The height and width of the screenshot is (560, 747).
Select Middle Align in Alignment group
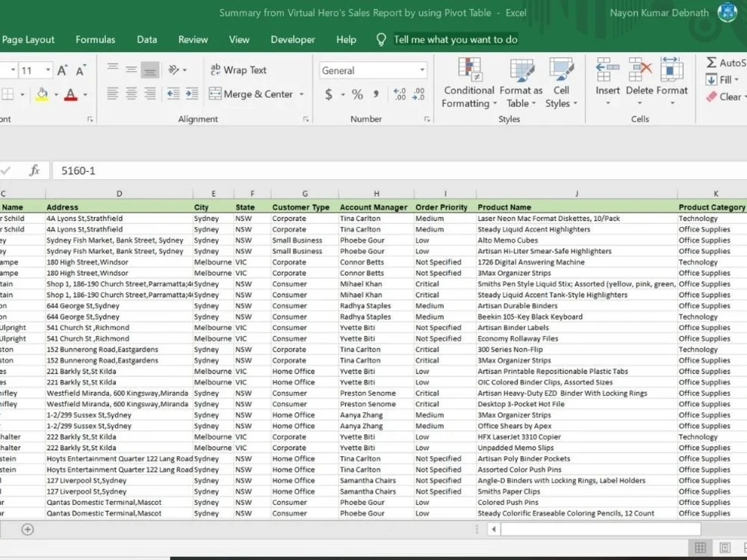coord(131,70)
